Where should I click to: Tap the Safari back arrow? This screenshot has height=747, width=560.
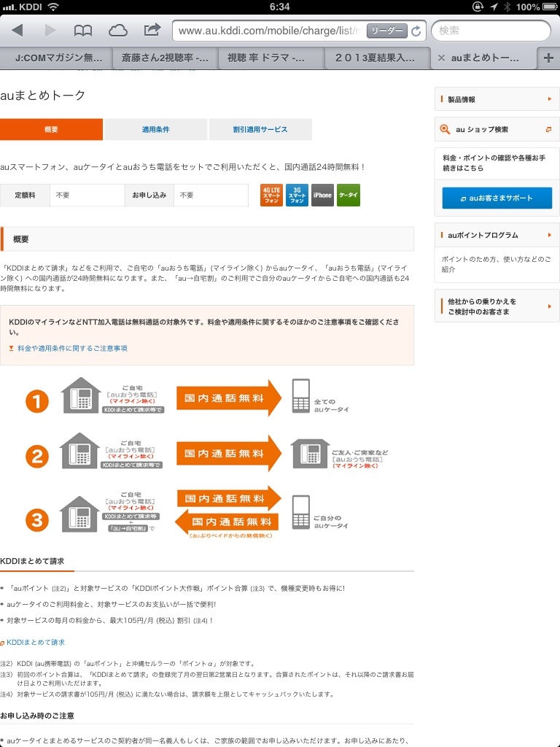(17, 31)
